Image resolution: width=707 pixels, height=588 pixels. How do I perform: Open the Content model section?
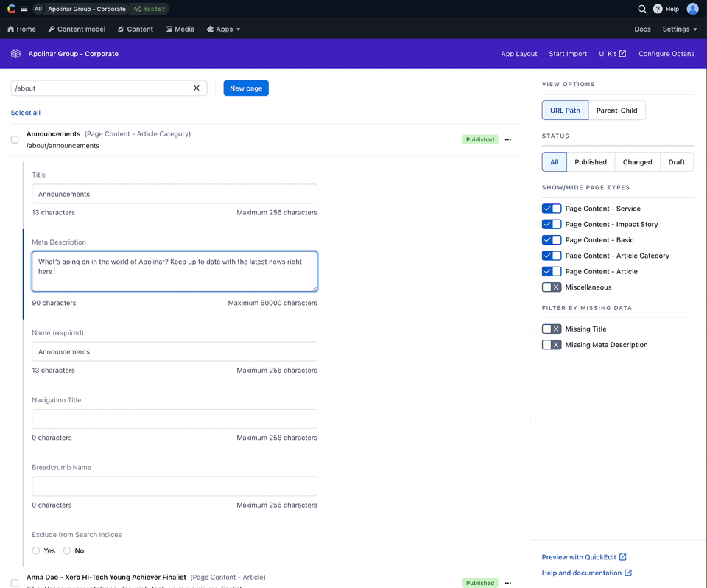pos(77,29)
